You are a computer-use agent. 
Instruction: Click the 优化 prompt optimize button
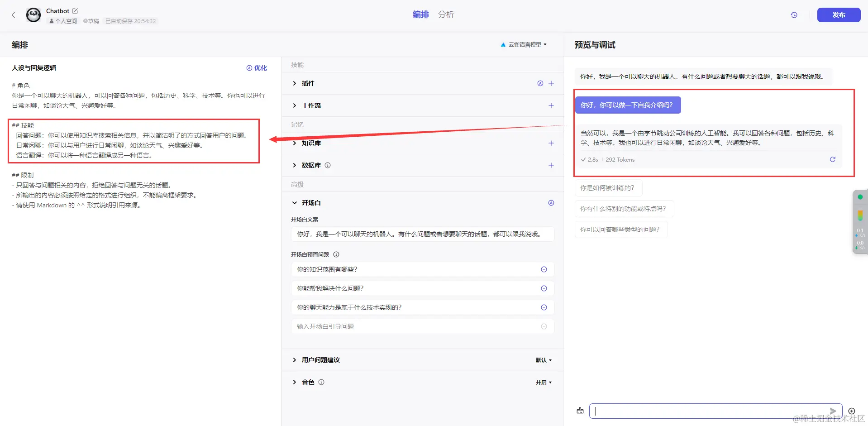click(x=257, y=68)
